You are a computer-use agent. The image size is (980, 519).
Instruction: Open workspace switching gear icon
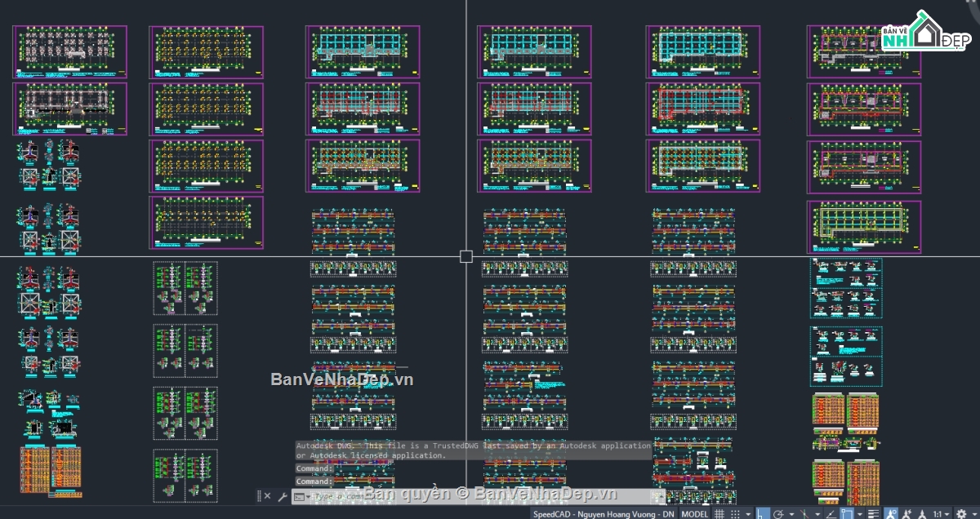[x=961, y=514]
